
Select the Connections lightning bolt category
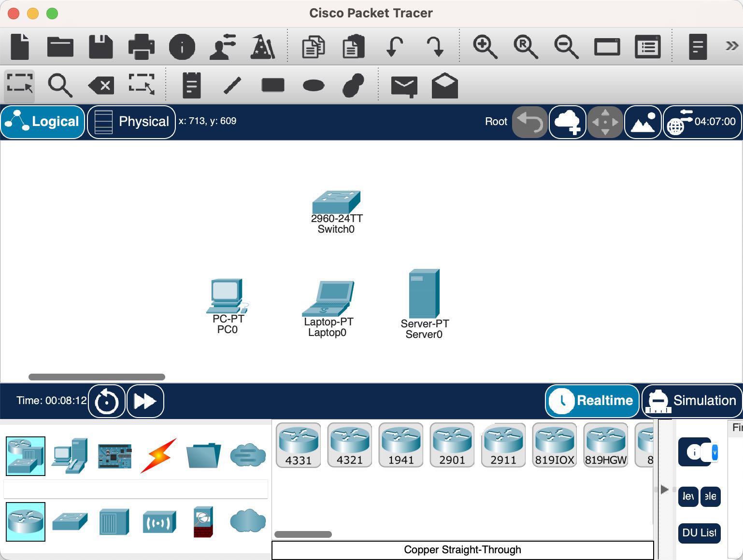pyautogui.click(x=158, y=456)
